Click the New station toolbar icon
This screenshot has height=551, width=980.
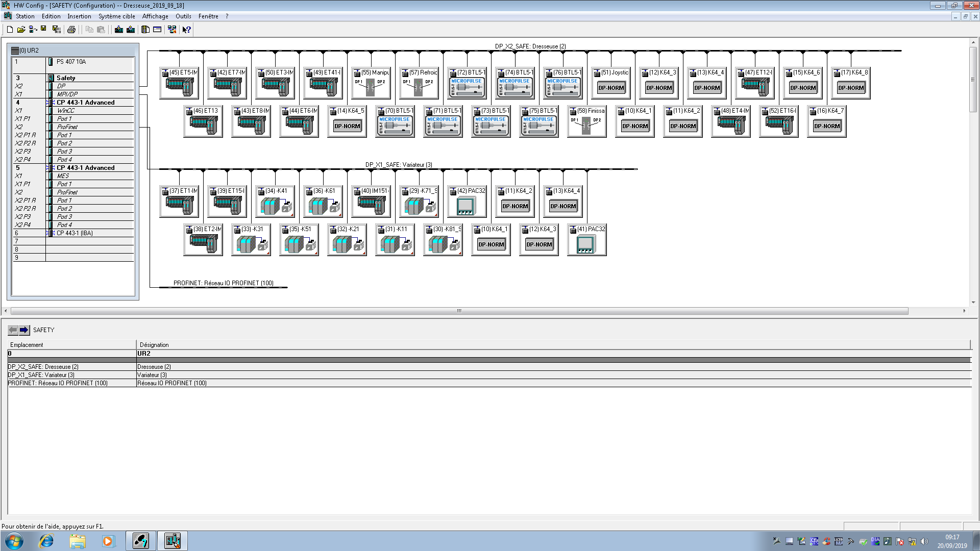(10, 30)
